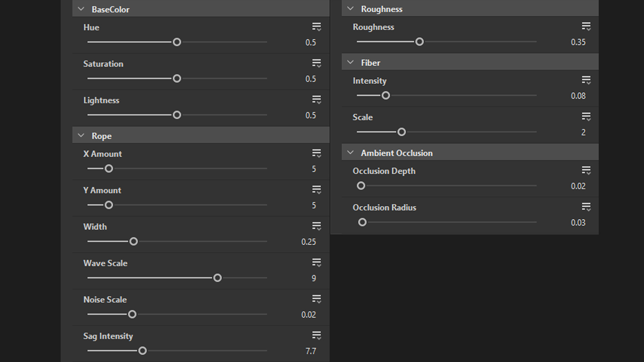Open the Hue parameter options menu icon
This screenshot has width=644, height=362.
(x=316, y=27)
